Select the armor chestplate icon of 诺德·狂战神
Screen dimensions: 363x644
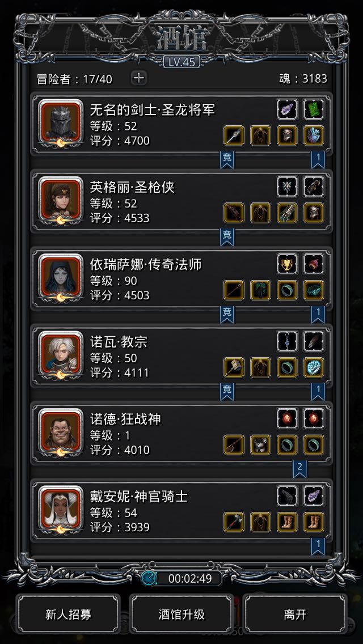(261, 445)
